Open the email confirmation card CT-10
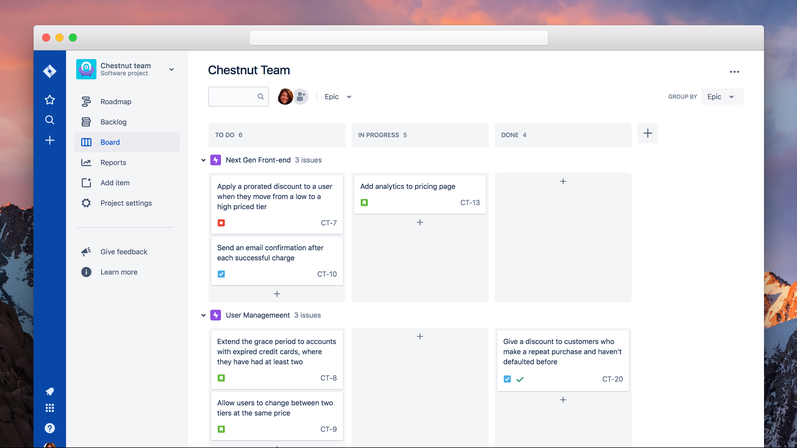Image resolution: width=797 pixels, height=448 pixels. [277, 261]
